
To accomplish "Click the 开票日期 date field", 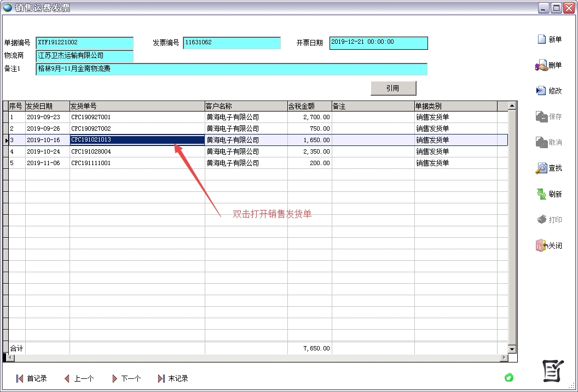I will point(378,43).
